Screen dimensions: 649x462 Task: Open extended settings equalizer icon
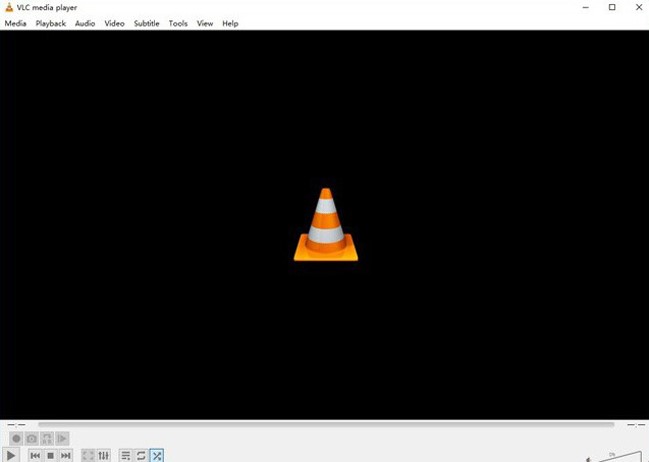[x=103, y=456]
